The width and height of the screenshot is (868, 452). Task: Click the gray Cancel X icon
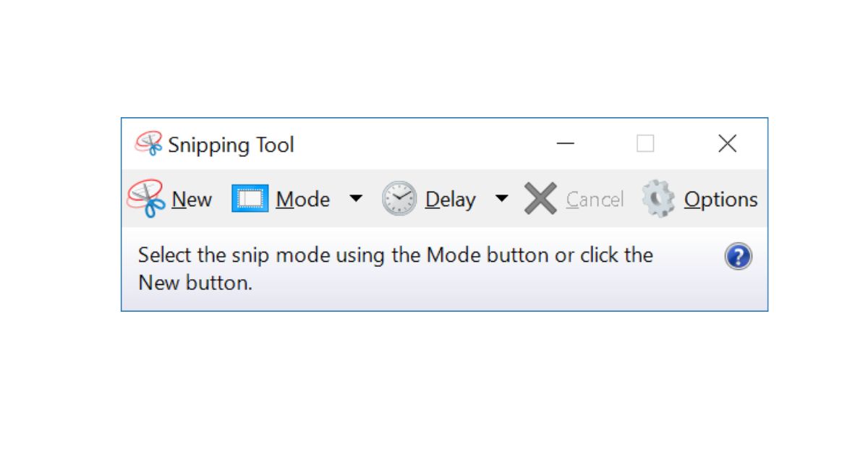[x=540, y=199]
